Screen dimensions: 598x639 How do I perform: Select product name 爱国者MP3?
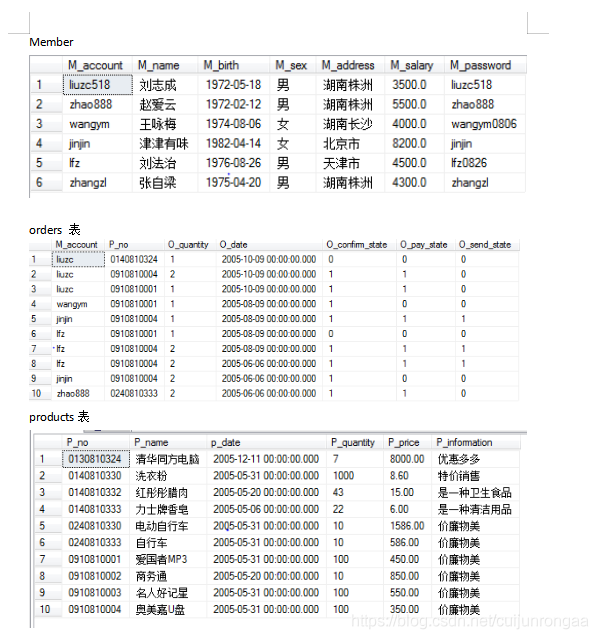point(161,559)
